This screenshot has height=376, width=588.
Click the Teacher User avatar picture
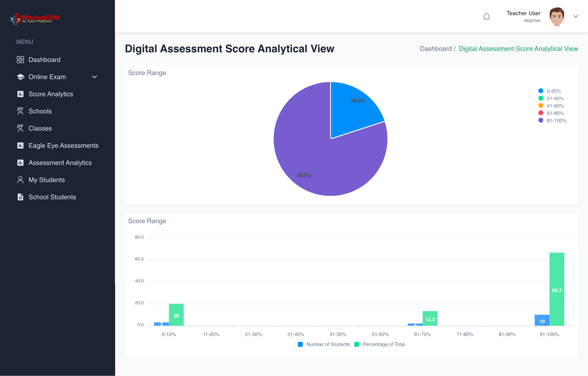click(557, 17)
